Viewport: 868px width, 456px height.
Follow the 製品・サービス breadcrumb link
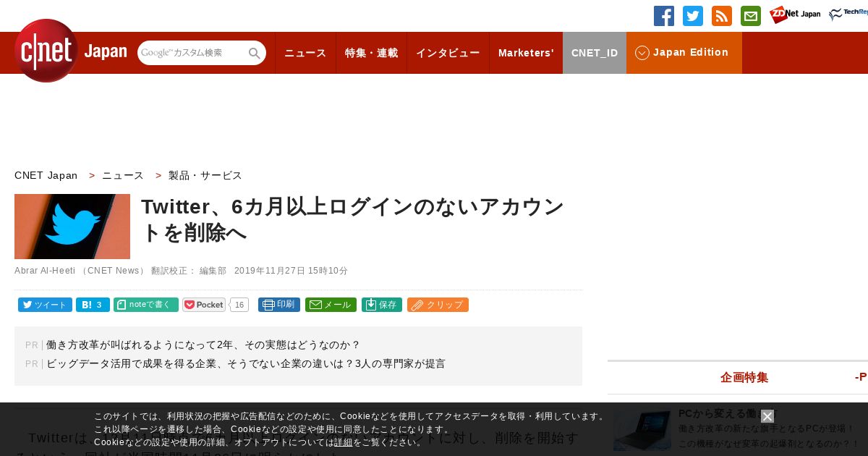205,175
